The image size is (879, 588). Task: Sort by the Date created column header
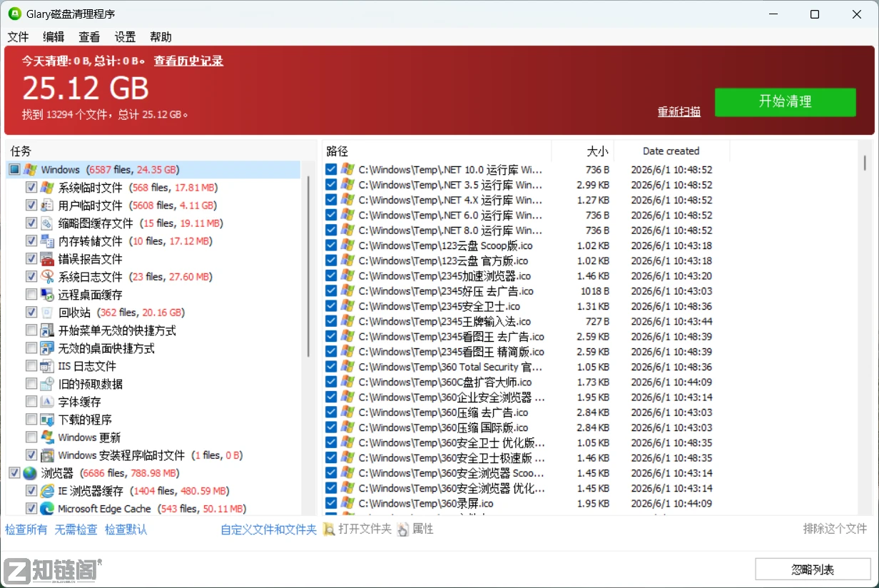pos(671,151)
